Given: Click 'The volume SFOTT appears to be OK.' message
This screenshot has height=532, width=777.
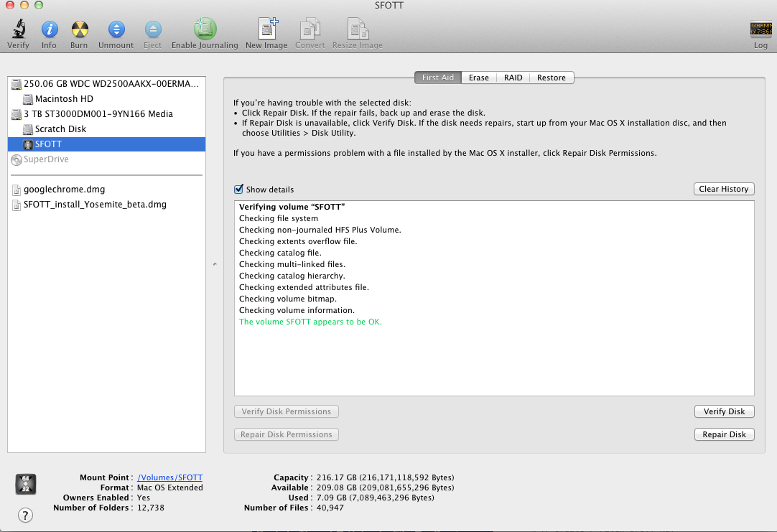Looking at the screenshot, I should (310, 322).
